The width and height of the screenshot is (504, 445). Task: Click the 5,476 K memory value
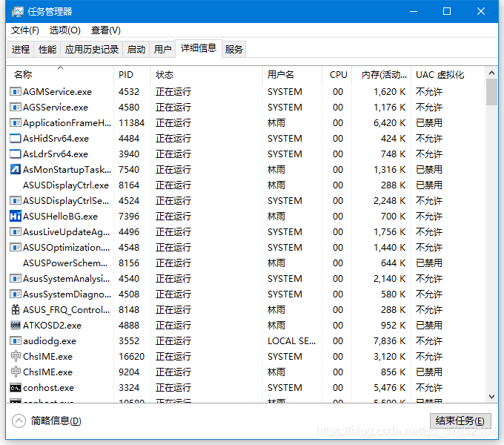tap(389, 388)
